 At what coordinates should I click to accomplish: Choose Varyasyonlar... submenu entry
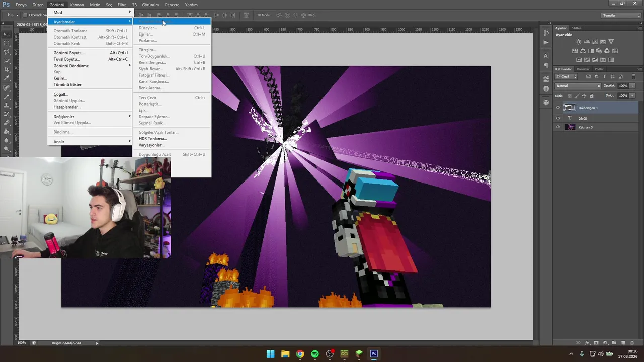pos(172,145)
